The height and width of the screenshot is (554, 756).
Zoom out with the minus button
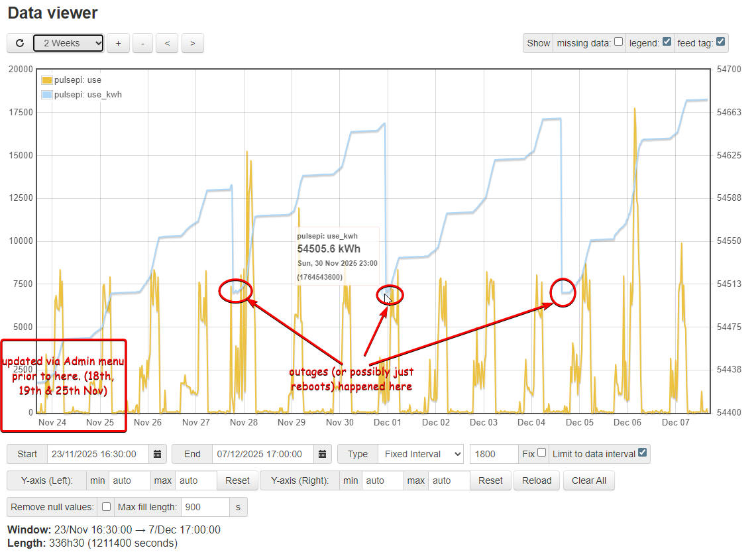tap(142, 43)
